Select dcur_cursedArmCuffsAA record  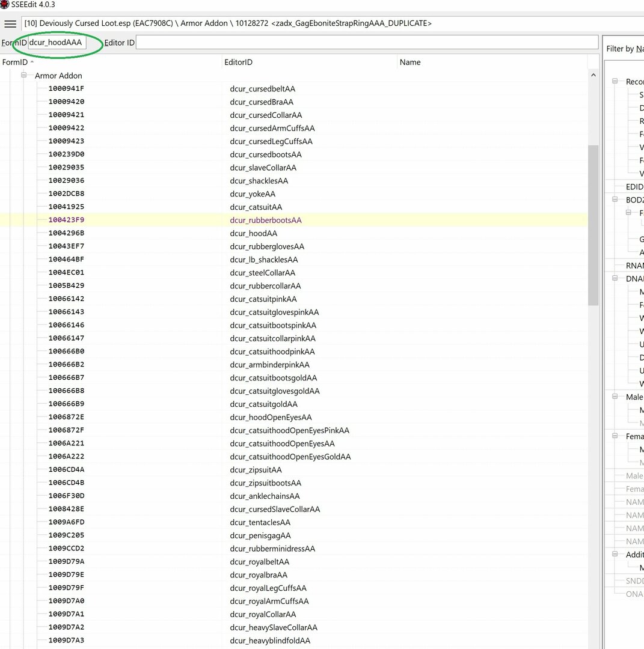pyautogui.click(x=294, y=129)
